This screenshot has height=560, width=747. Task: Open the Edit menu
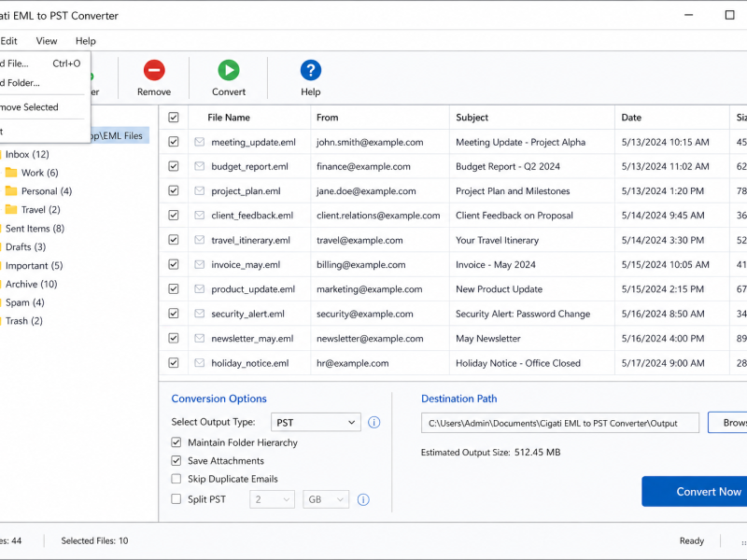pos(8,41)
